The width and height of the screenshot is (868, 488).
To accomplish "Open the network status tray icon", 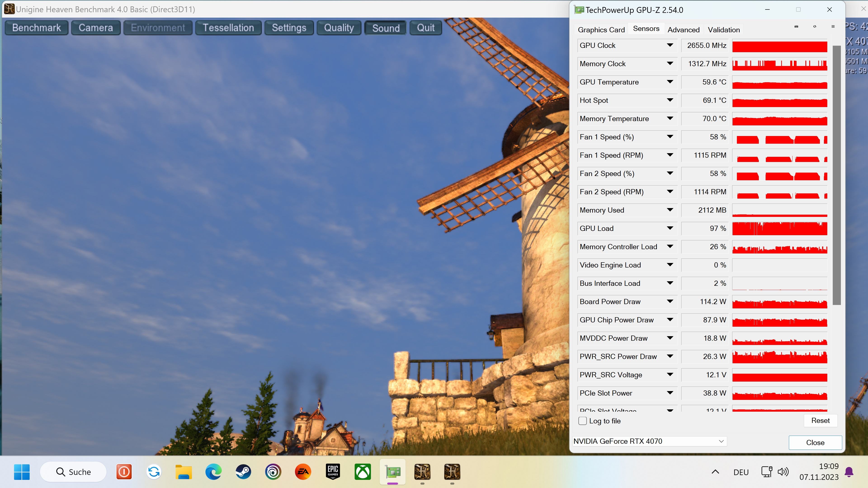I will pos(767,472).
